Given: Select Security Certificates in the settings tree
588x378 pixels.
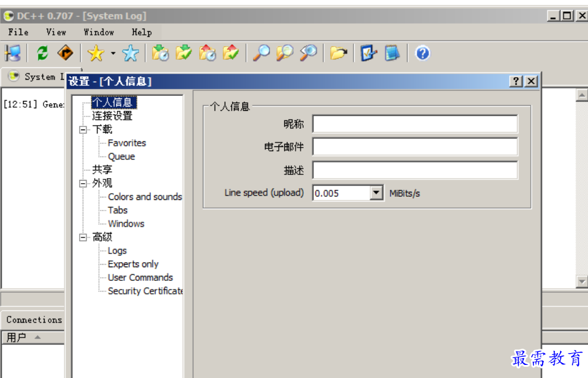Looking at the screenshot, I should [x=145, y=291].
